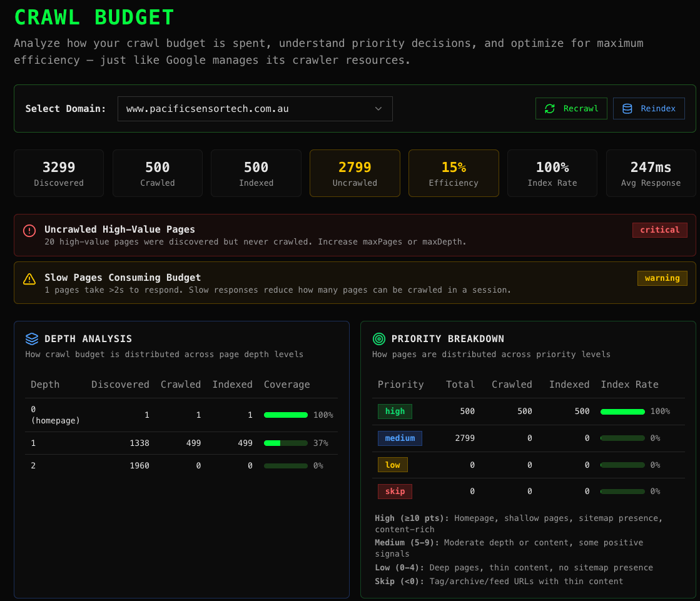700x601 pixels.
Task: Click the warning triangle icon
Action: (x=29, y=279)
